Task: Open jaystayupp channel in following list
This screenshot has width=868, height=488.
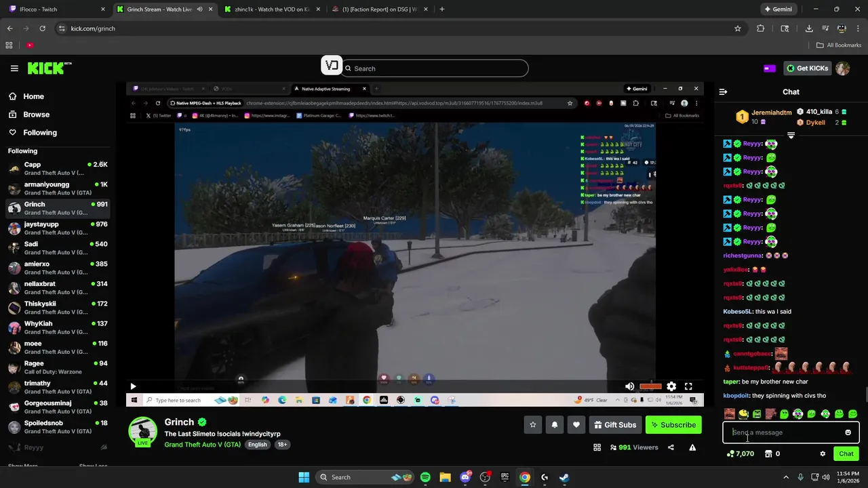Action: pyautogui.click(x=58, y=228)
